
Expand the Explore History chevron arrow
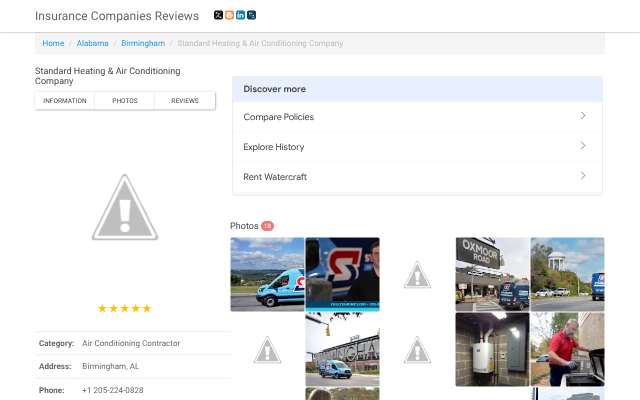(x=583, y=146)
